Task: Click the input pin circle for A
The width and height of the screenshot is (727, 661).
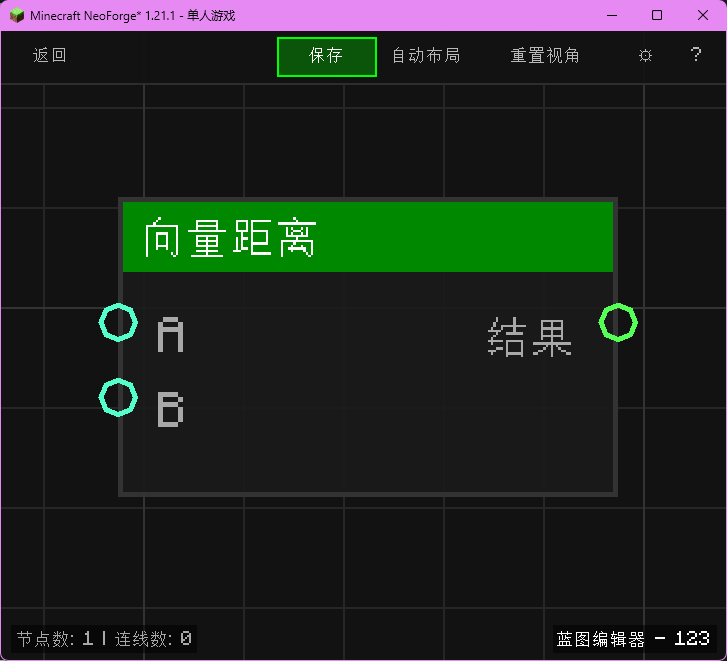Action: [118, 323]
